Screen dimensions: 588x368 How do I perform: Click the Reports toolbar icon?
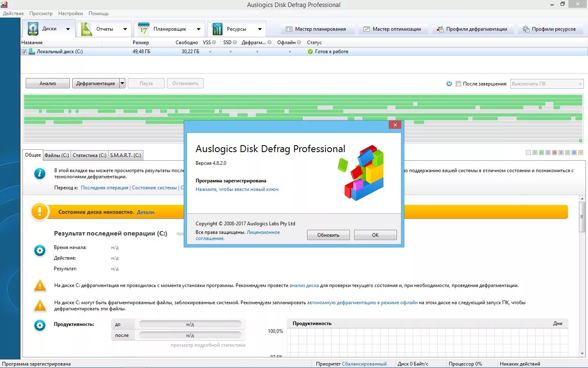pos(87,29)
